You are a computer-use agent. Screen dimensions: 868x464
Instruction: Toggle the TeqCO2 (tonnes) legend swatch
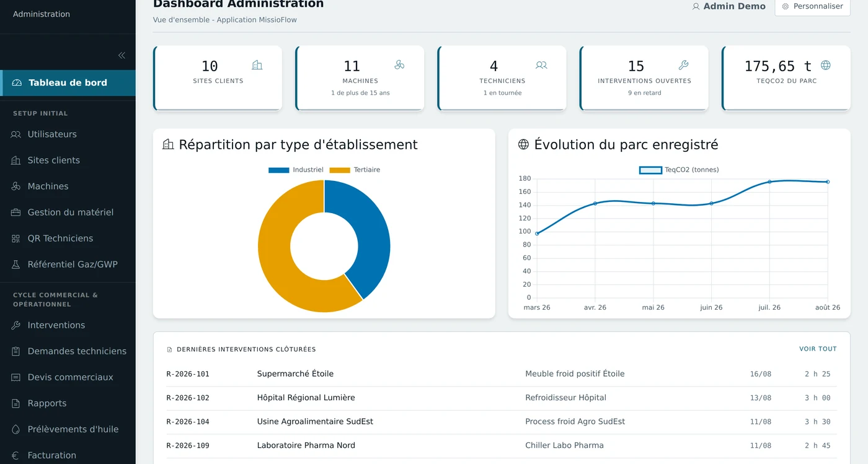650,170
